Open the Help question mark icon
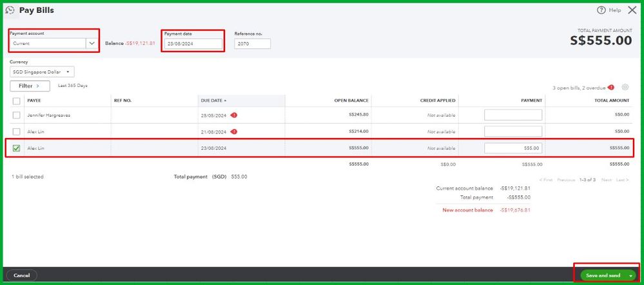The width and height of the screenshot is (644, 285). click(x=601, y=10)
